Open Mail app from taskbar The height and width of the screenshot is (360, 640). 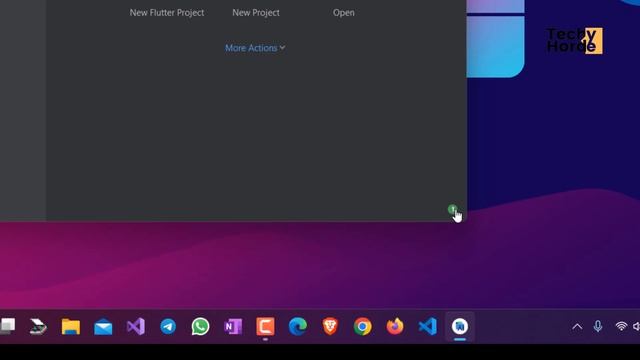(x=103, y=327)
